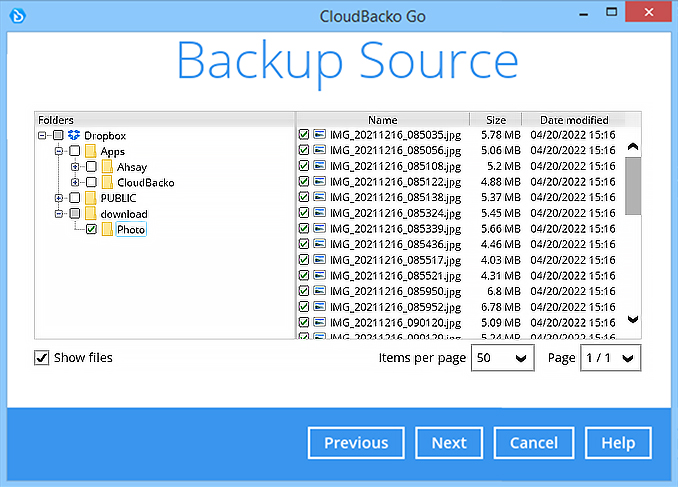Sort files by Name column header
Image resolution: width=678 pixels, height=487 pixels.
[x=383, y=120]
